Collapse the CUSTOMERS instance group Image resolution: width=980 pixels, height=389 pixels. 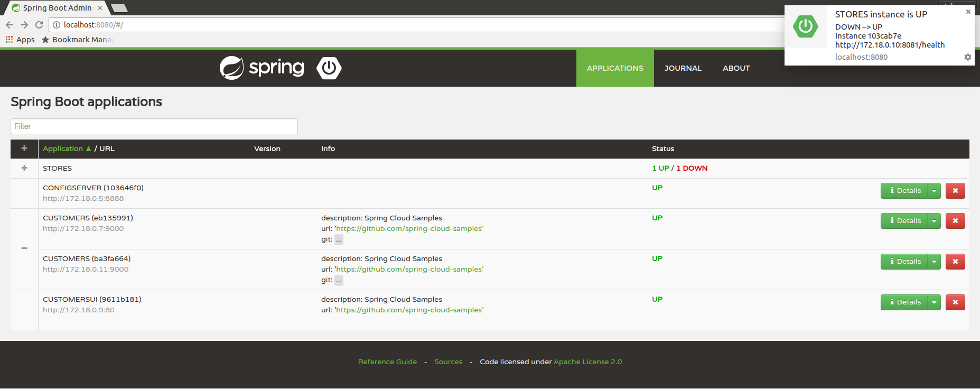(x=24, y=248)
